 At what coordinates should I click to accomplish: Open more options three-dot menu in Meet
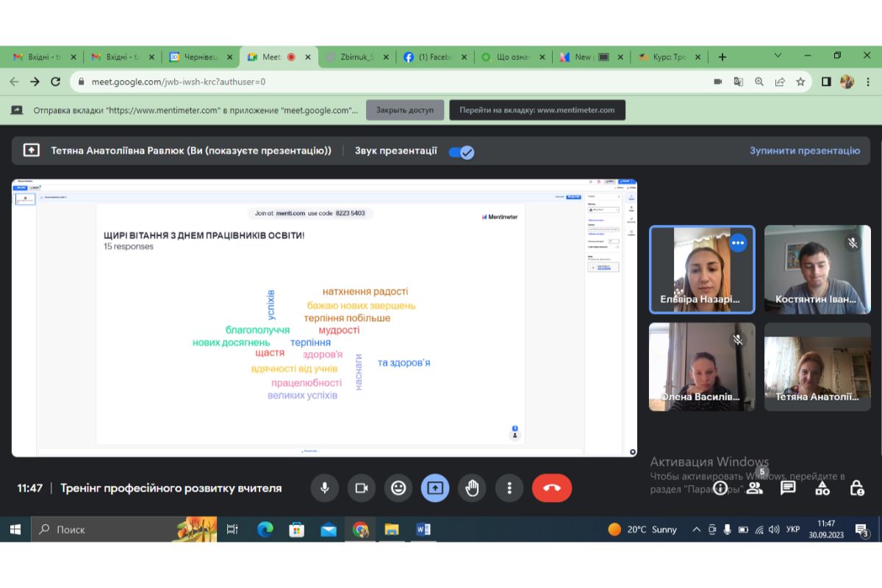[x=509, y=488]
